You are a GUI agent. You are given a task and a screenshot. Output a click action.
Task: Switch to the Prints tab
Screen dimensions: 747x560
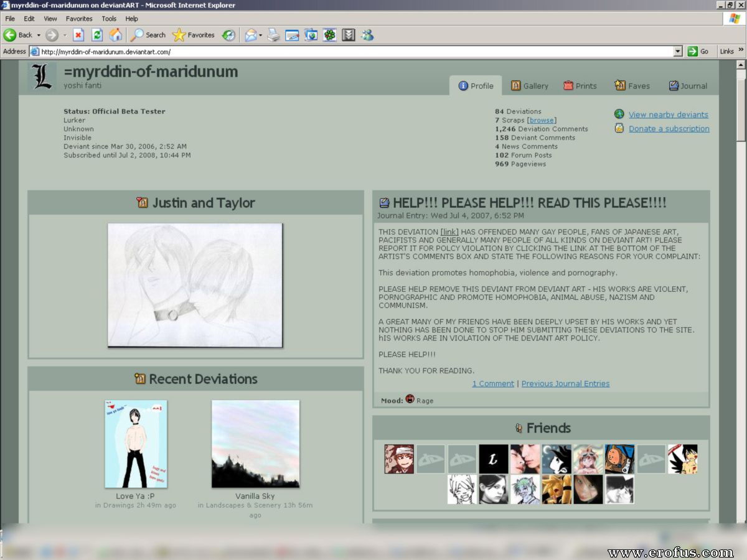click(580, 86)
